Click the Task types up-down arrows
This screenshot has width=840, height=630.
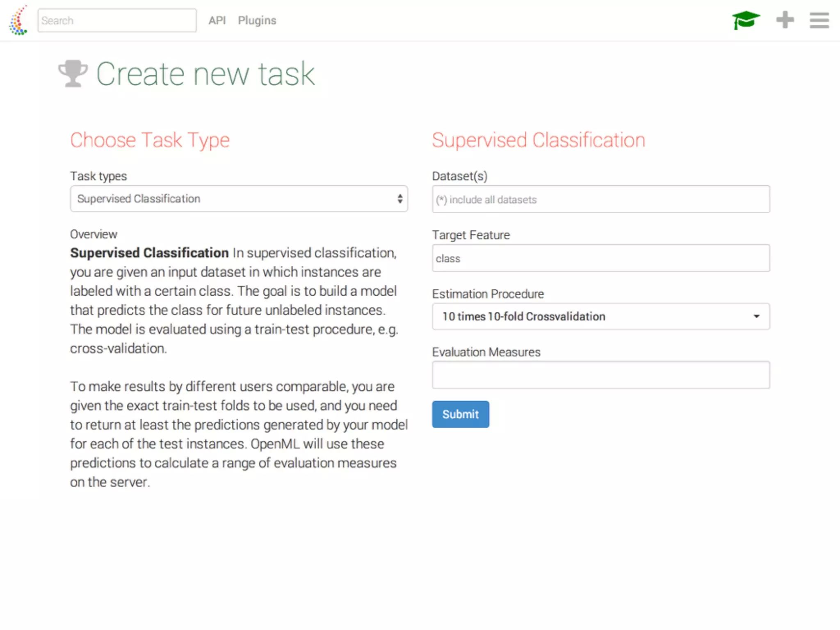(x=399, y=199)
